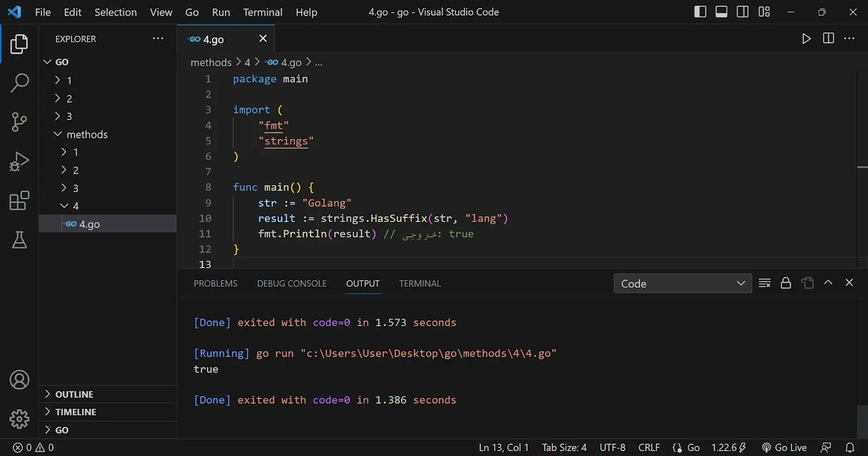Close the bottom panel

point(850,283)
